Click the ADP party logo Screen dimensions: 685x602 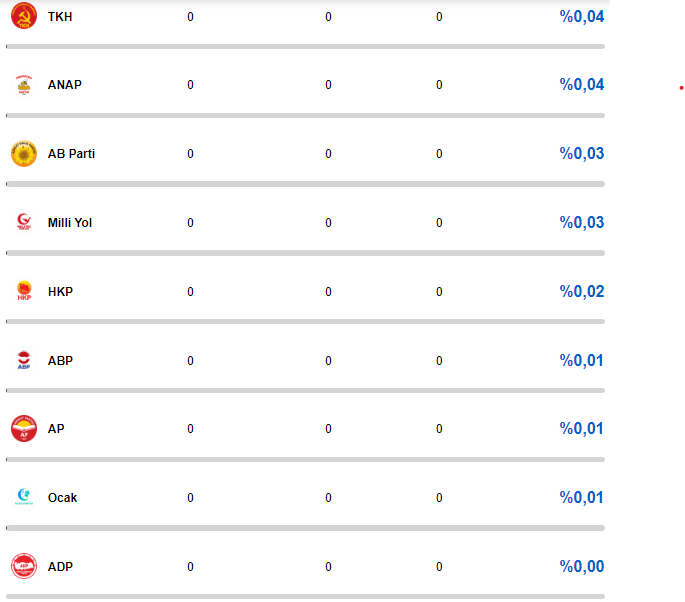(x=24, y=566)
